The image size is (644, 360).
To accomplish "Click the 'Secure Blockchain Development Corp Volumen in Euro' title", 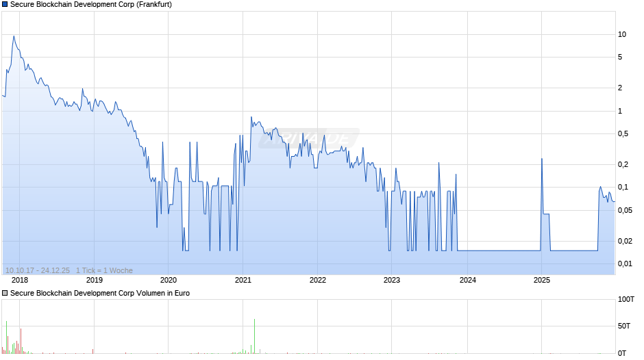I will (100, 293).
